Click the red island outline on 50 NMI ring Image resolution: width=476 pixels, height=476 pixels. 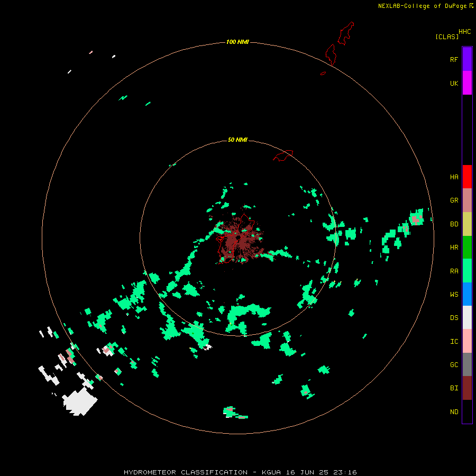pyautogui.click(x=283, y=155)
